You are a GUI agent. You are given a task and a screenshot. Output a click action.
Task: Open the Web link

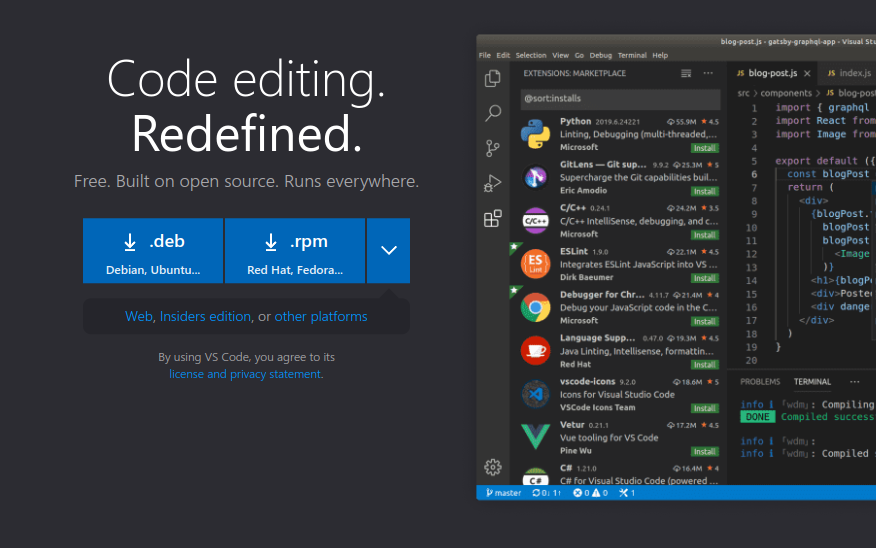click(139, 316)
